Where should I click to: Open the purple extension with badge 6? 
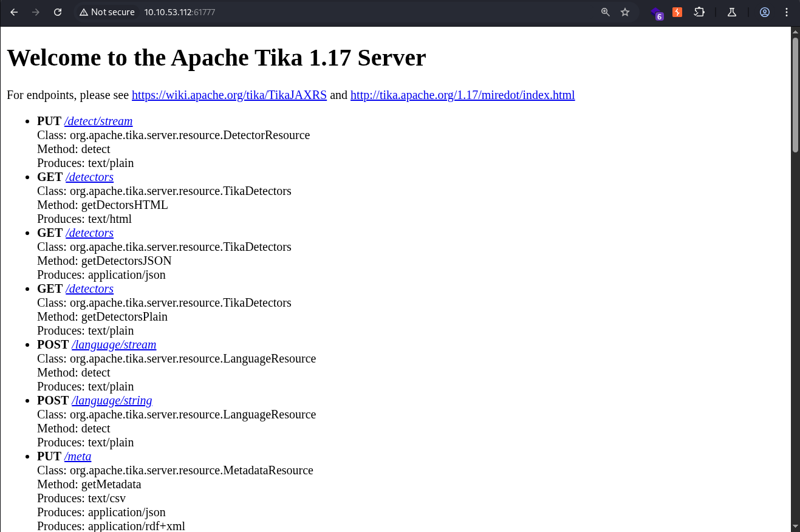657,13
